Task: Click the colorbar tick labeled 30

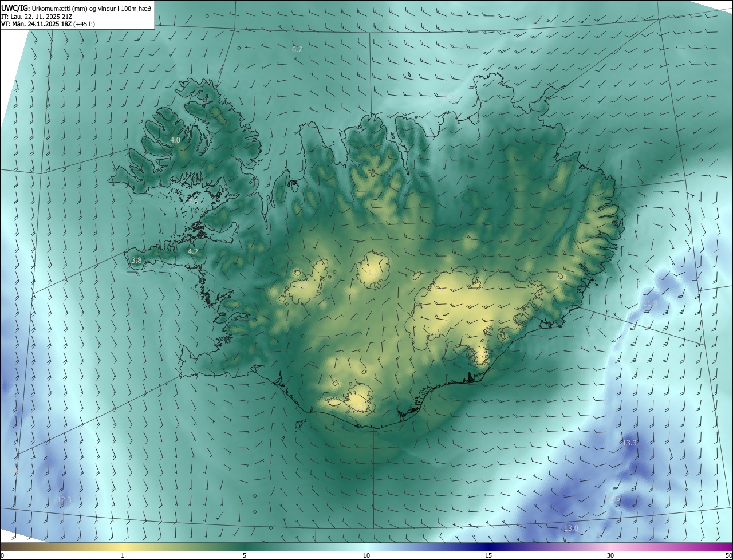Action: (610, 555)
